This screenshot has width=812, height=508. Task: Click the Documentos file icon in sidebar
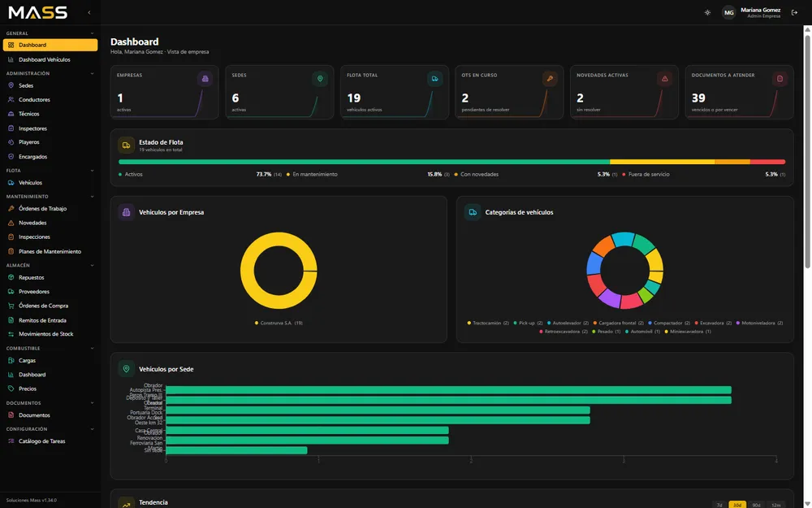pos(11,415)
